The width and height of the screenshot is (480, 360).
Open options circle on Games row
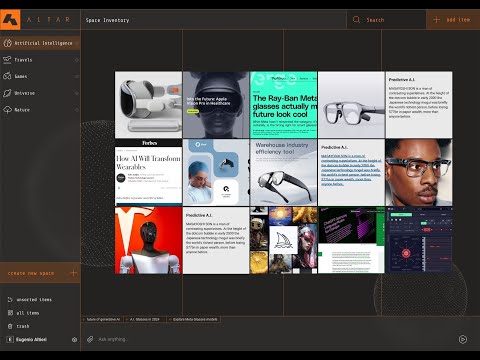click(x=77, y=76)
